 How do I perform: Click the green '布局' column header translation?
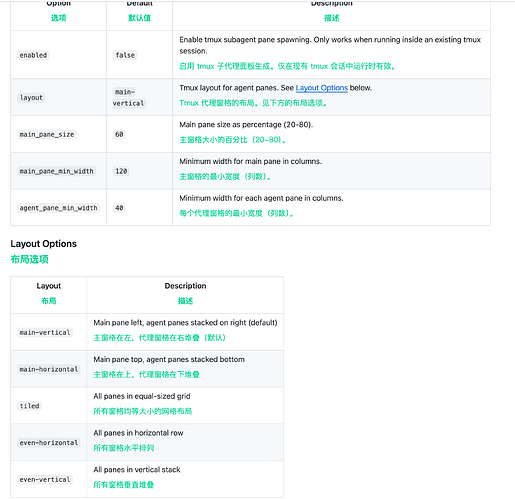[49, 301]
